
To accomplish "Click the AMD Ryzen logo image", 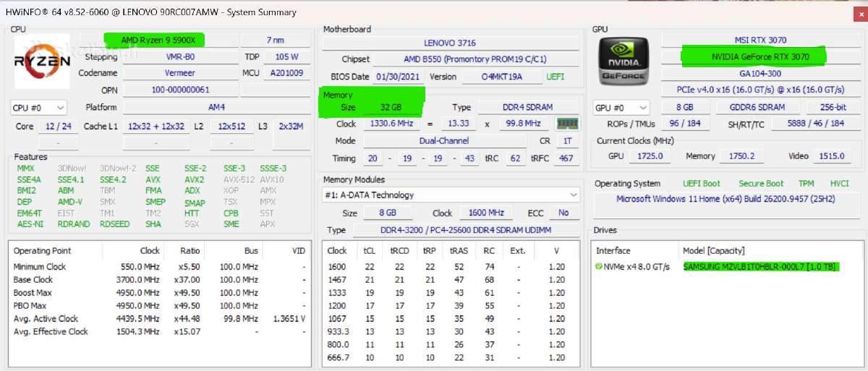I will [x=42, y=61].
